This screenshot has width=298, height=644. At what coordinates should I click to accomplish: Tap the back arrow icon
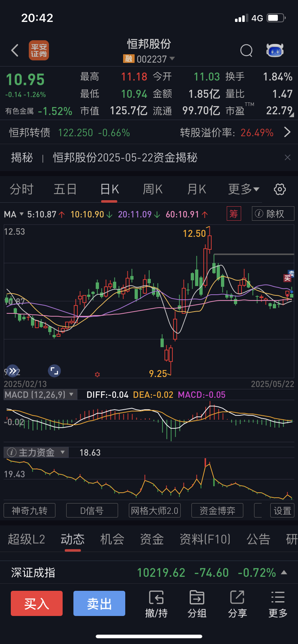(15, 51)
